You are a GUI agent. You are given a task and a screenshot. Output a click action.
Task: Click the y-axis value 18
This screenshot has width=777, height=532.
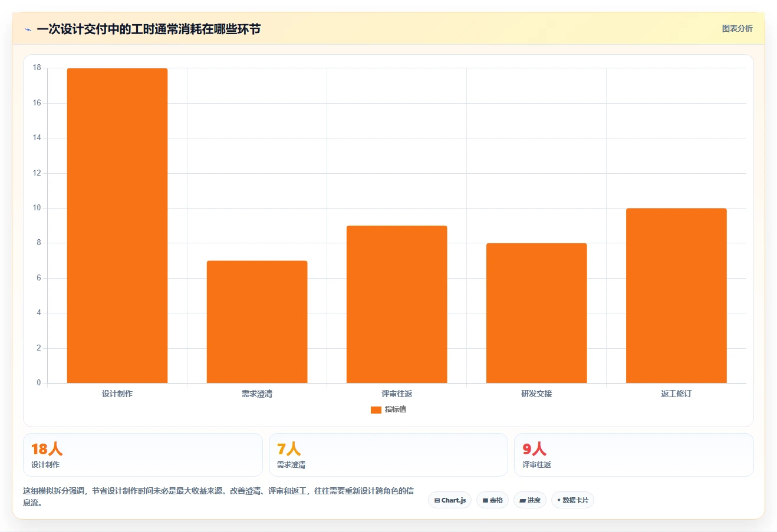tap(37, 68)
